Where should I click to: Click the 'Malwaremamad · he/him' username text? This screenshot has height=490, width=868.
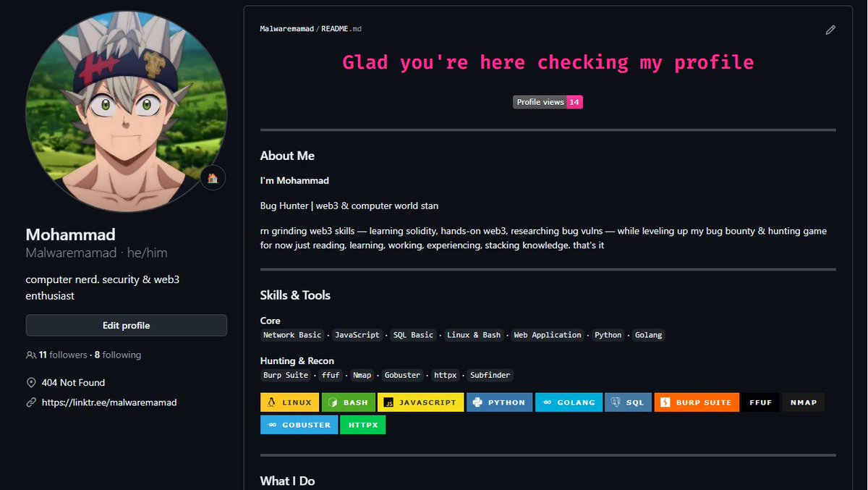coord(97,253)
